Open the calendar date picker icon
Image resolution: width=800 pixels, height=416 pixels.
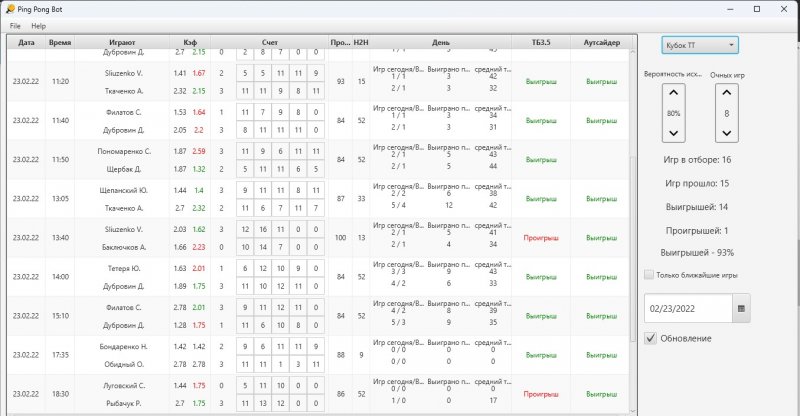coord(741,309)
